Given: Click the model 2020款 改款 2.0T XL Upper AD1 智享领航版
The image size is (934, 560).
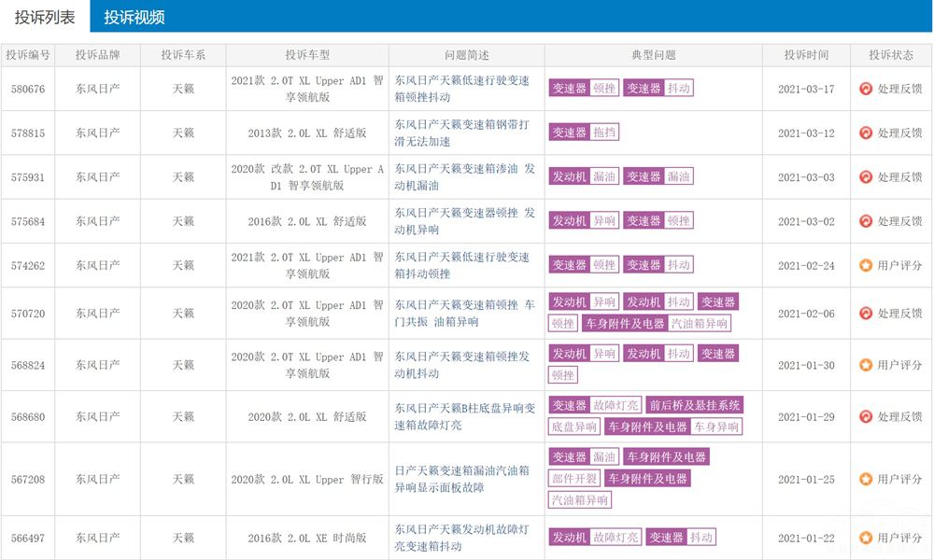Looking at the screenshot, I should coord(307,176).
